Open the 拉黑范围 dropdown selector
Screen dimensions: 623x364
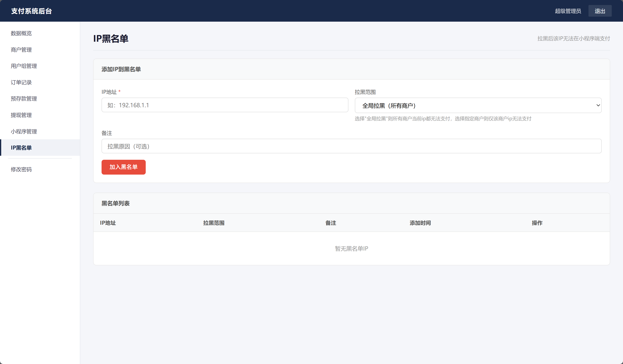coord(478,105)
